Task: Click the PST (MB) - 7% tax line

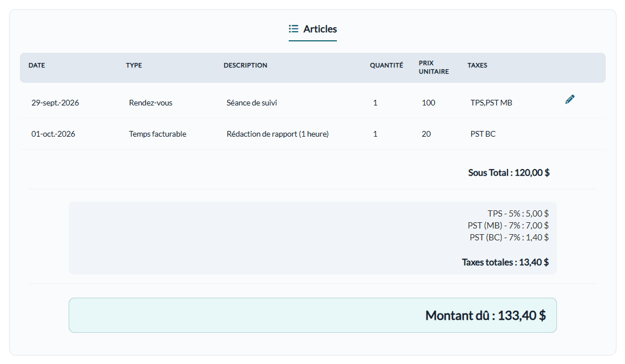Action: point(508,226)
